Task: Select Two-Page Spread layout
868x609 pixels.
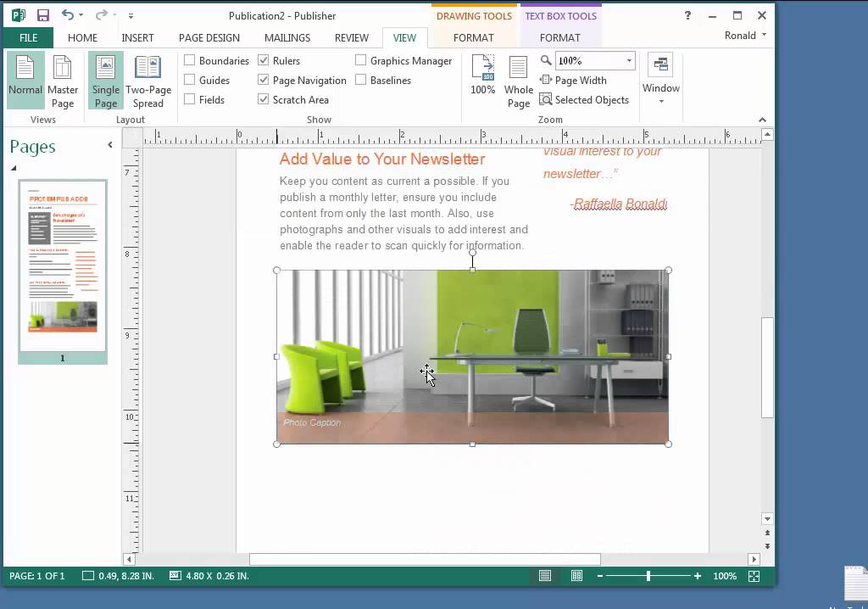Action: point(147,81)
